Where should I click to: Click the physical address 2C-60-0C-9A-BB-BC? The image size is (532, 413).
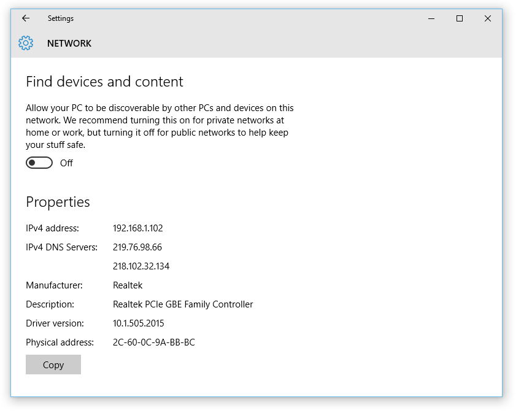click(153, 342)
